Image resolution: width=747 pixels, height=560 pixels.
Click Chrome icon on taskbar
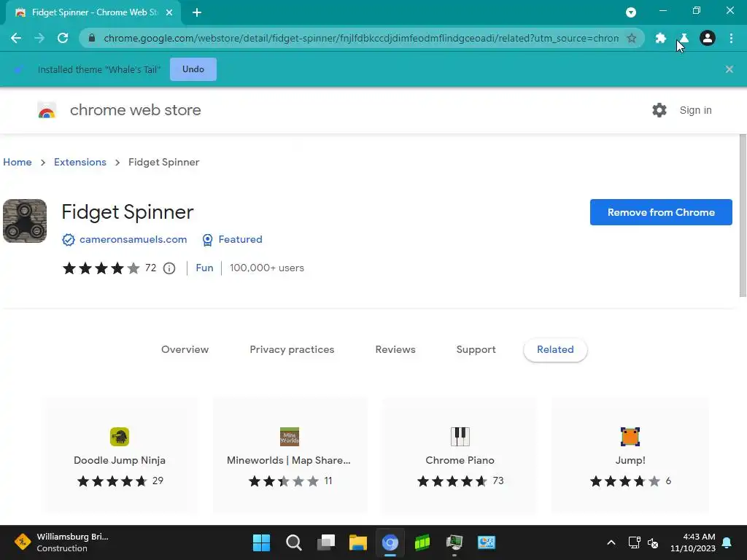[390, 542]
